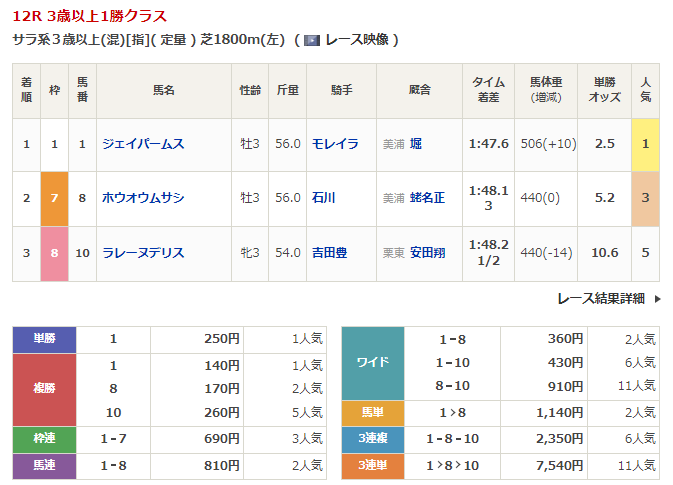
Task: Click the arrow beside レース結果詳細
Action: click(x=657, y=298)
